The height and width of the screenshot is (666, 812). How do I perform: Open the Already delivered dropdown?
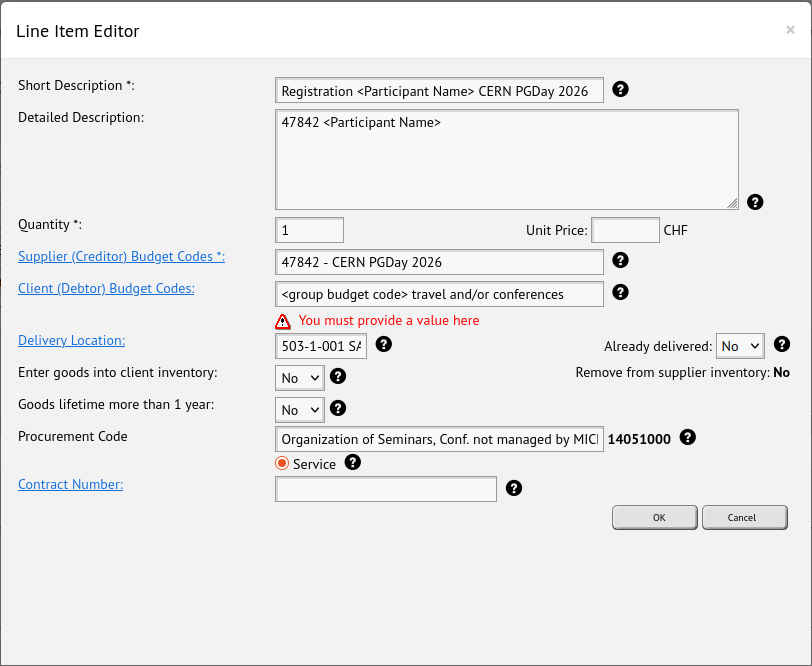coord(739,346)
